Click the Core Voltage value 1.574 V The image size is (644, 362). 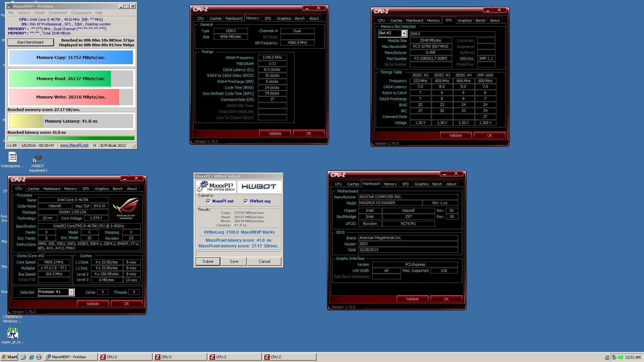click(96, 218)
